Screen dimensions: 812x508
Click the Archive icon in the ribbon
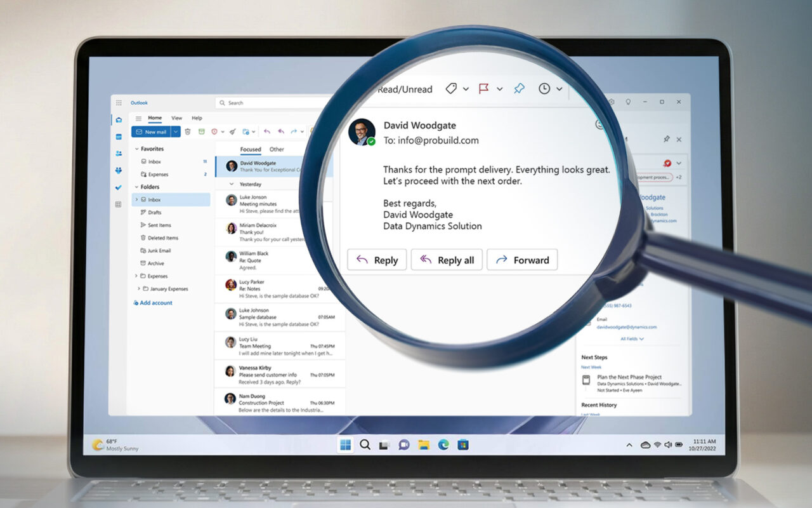click(202, 131)
